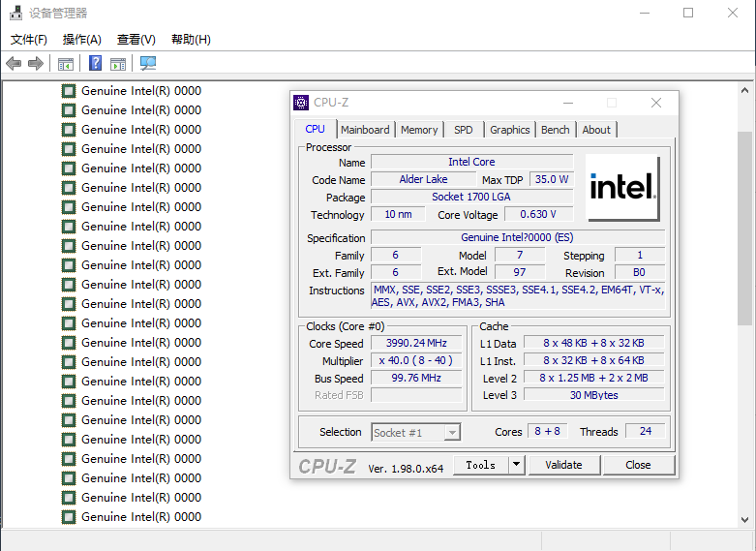756x551 pixels.
Task: Click the 30 MBytes Level 3 value
Action: tap(594, 395)
